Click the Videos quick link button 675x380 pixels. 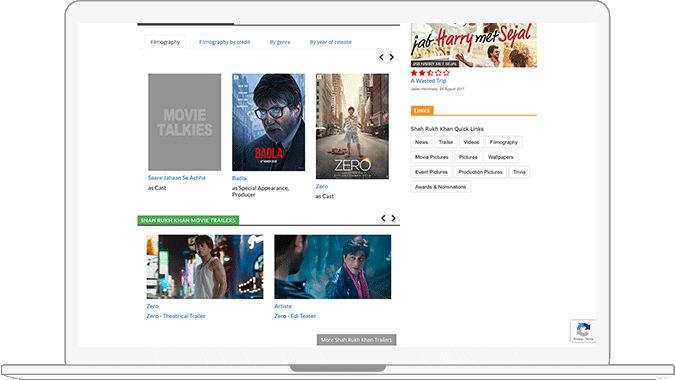[471, 142]
